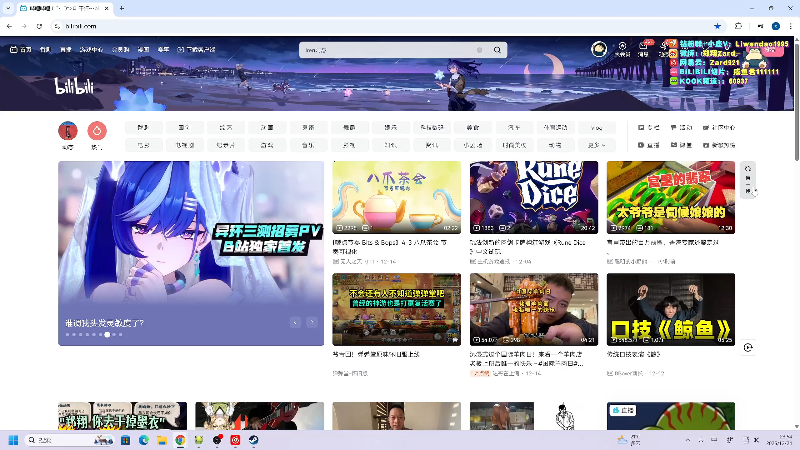The width and height of the screenshot is (800, 450).
Task: Click the search magnifier icon
Action: click(497, 50)
